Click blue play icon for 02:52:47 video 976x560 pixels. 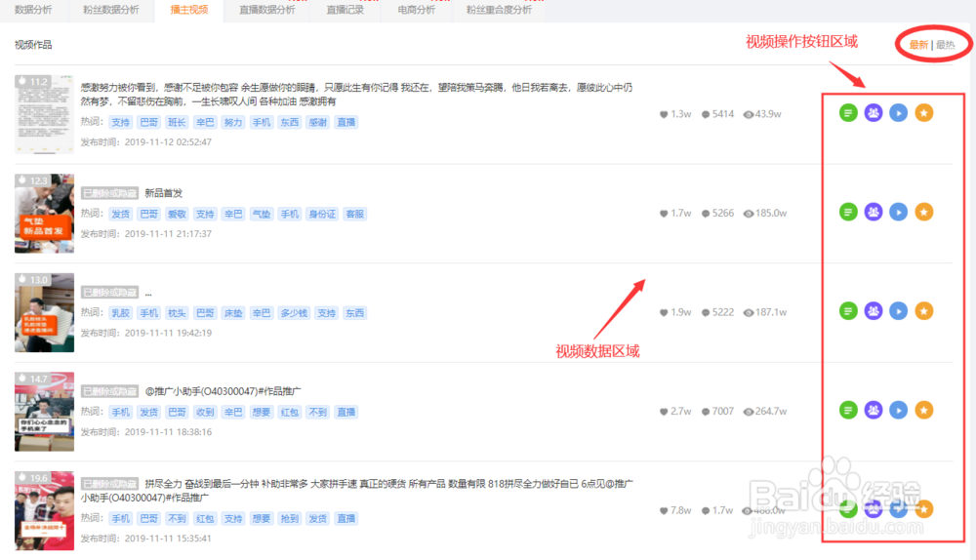point(898,113)
